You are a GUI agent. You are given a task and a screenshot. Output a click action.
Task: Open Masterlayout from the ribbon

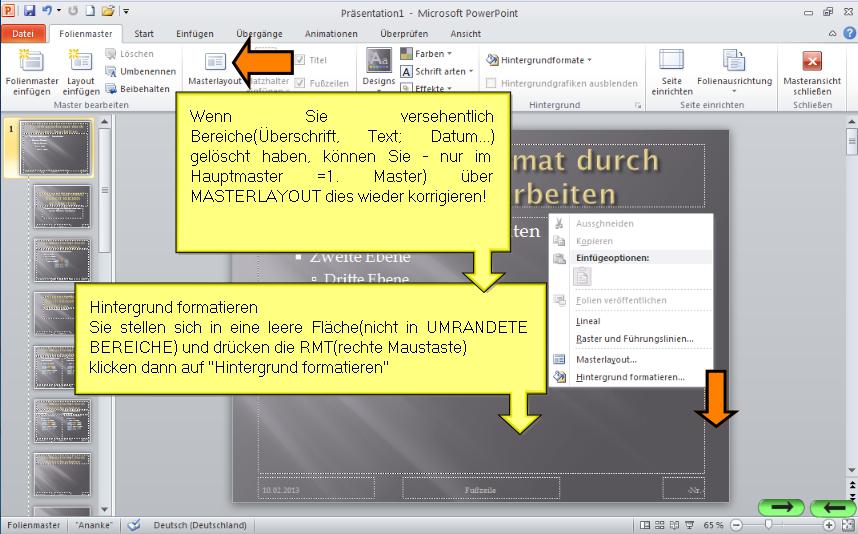pyautogui.click(x=215, y=68)
